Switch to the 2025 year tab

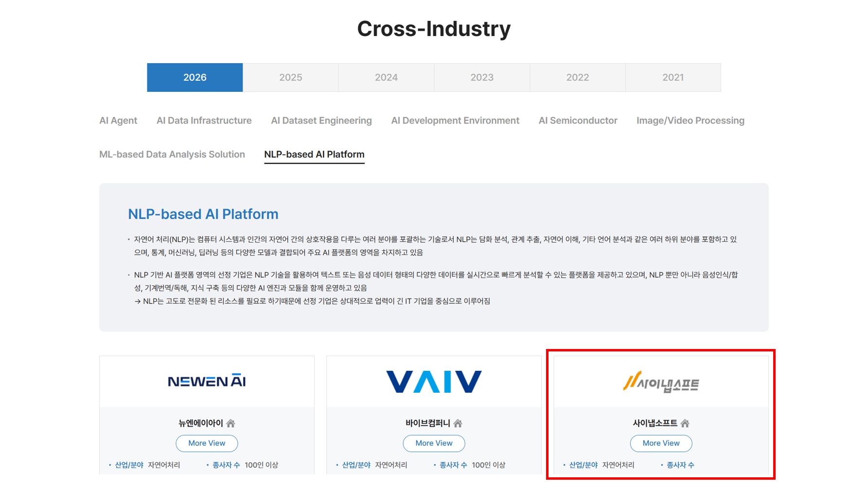pos(290,77)
